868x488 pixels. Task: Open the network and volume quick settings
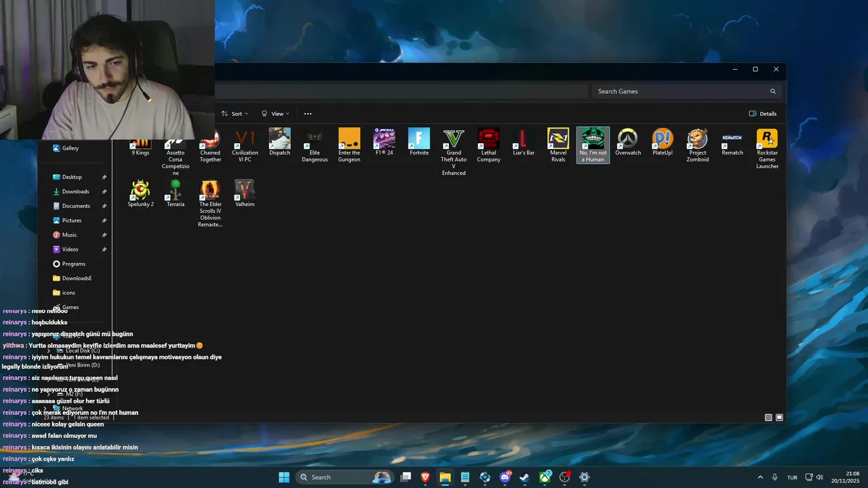814,477
